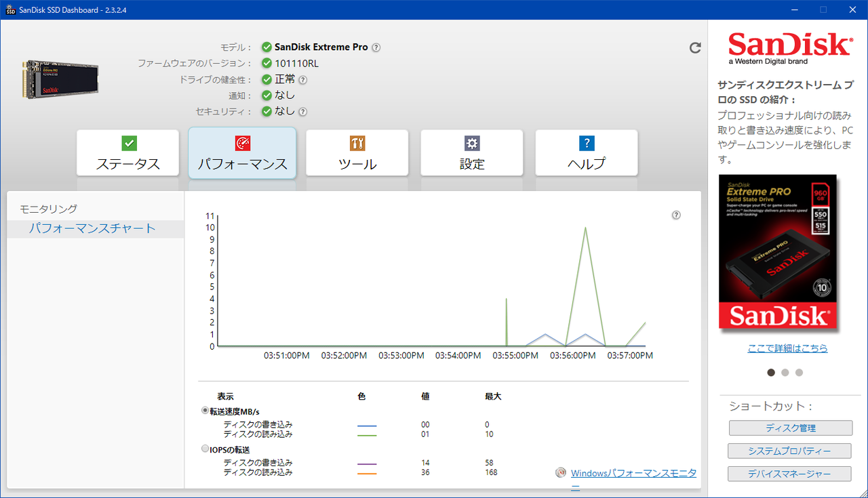Click the 色 column header
This screenshot has height=498, width=868.
coord(362,396)
